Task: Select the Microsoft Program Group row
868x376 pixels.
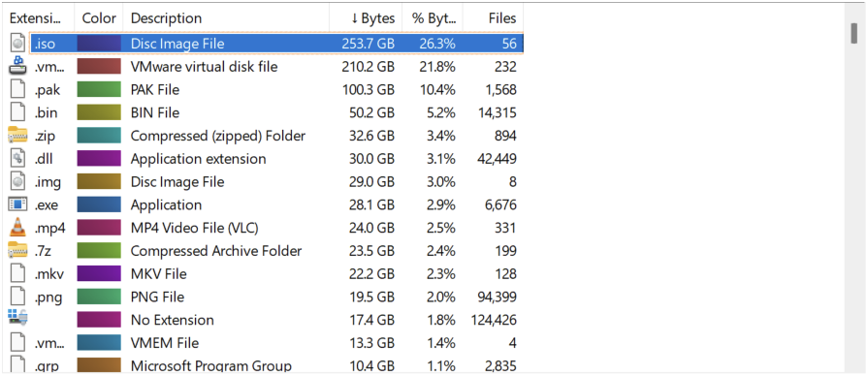Action: pos(265,365)
